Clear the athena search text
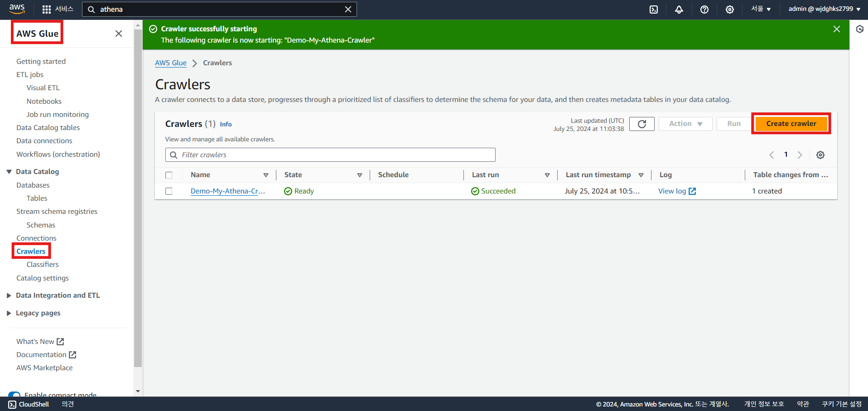Image resolution: width=868 pixels, height=411 pixels. 348,9
